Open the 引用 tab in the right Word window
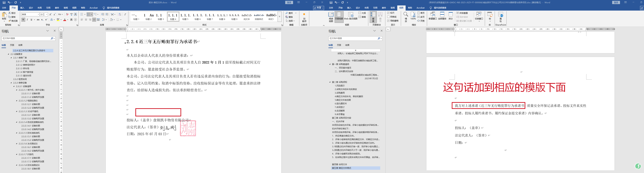644x173 pixels. 375,8
